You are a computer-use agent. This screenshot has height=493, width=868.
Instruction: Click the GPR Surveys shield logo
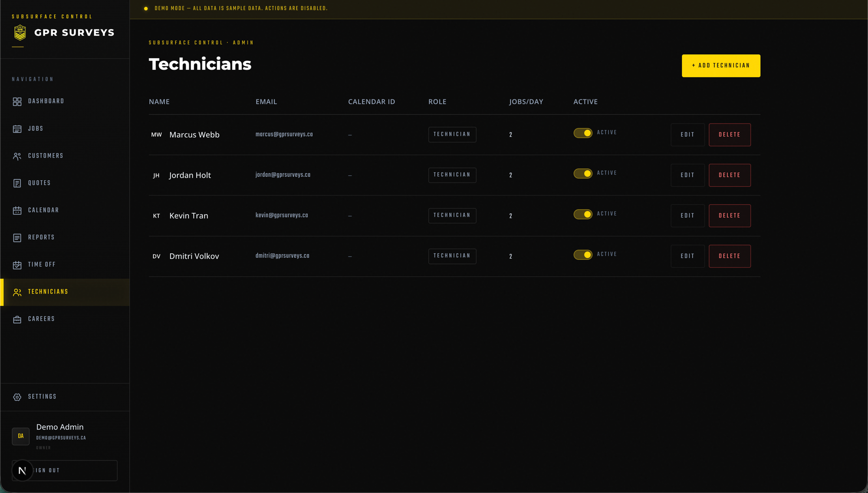coord(20,33)
